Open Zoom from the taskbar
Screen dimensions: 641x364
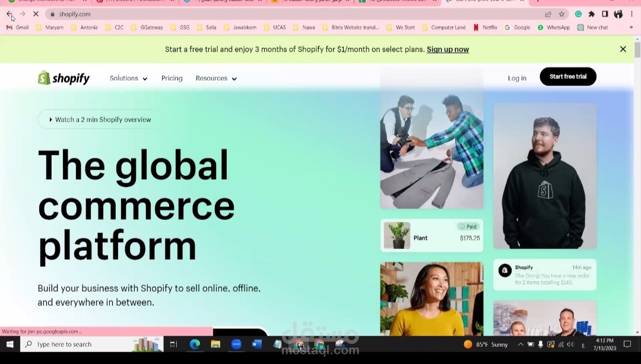pyautogui.click(x=236, y=344)
